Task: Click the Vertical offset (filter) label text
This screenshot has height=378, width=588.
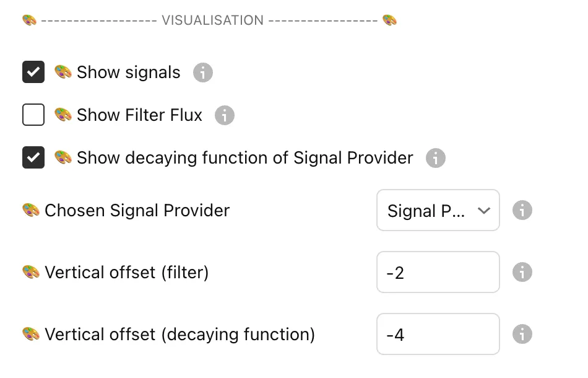Action: tap(126, 272)
